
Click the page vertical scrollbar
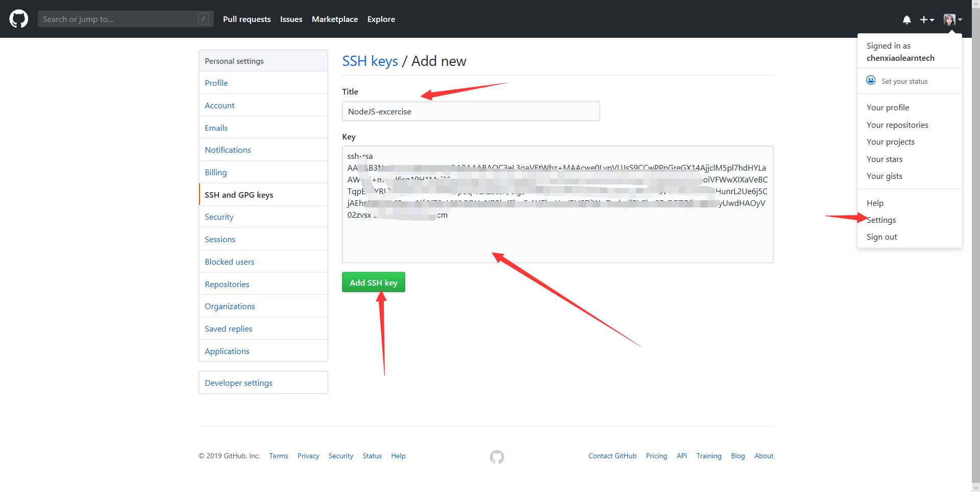(975, 245)
